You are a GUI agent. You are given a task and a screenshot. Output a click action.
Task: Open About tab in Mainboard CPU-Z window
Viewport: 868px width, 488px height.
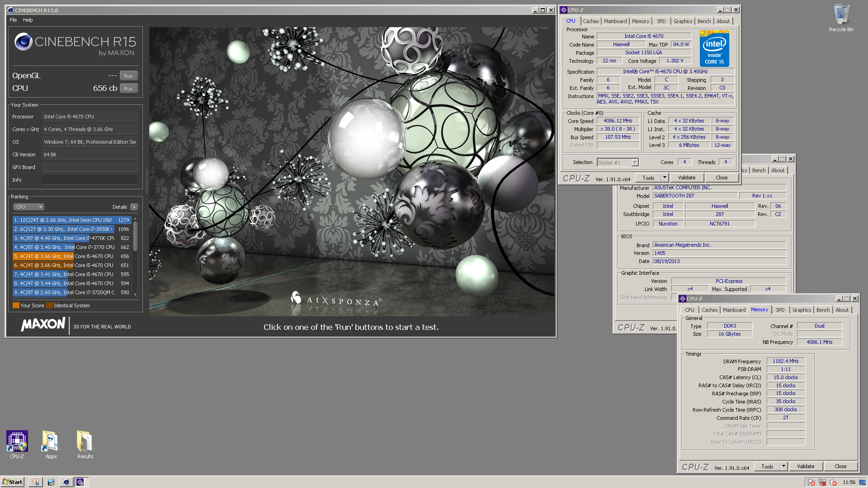click(778, 170)
